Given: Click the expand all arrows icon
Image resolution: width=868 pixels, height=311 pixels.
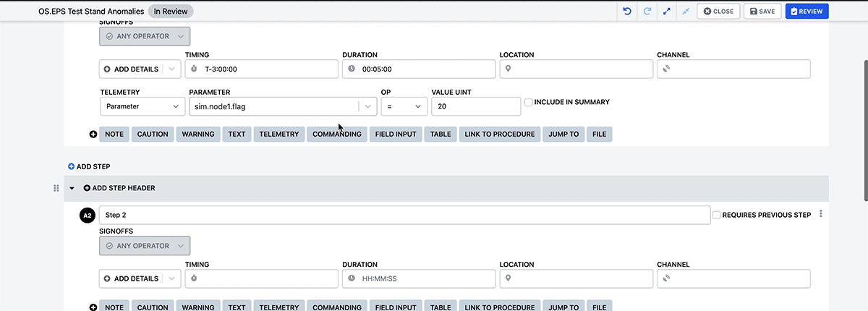Looking at the screenshot, I should (x=666, y=11).
